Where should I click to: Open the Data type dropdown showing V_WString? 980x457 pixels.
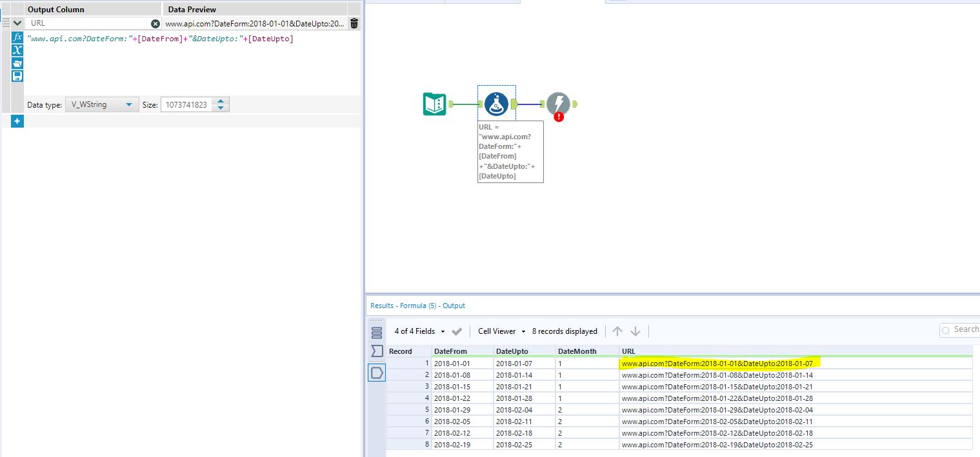click(101, 104)
